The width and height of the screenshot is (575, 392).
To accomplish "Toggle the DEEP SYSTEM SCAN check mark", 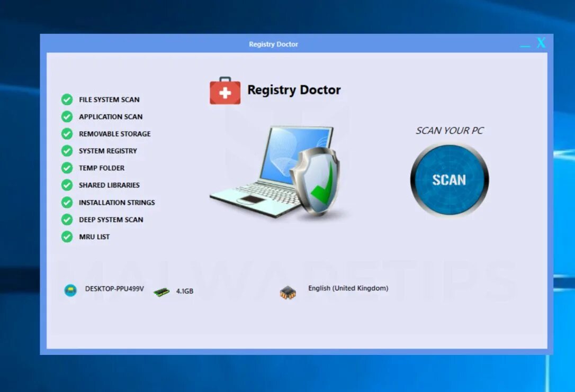I will tap(67, 220).
